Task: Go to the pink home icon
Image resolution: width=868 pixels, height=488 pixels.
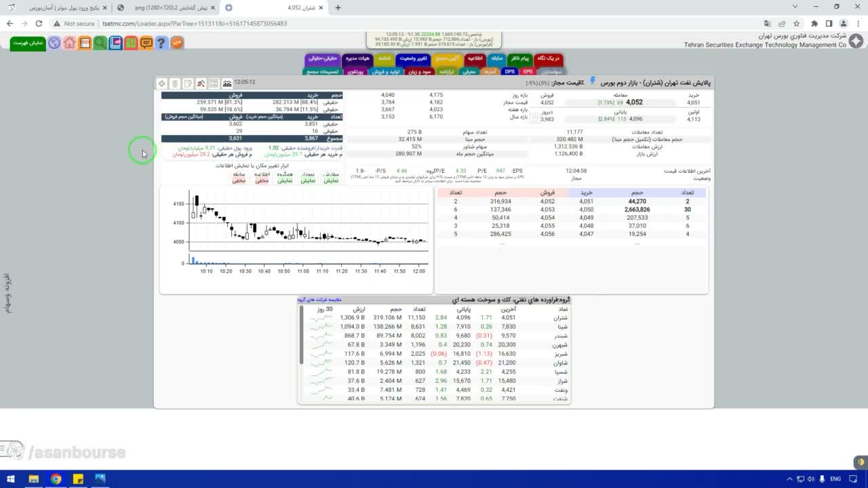Action: click(x=69, y=43)
